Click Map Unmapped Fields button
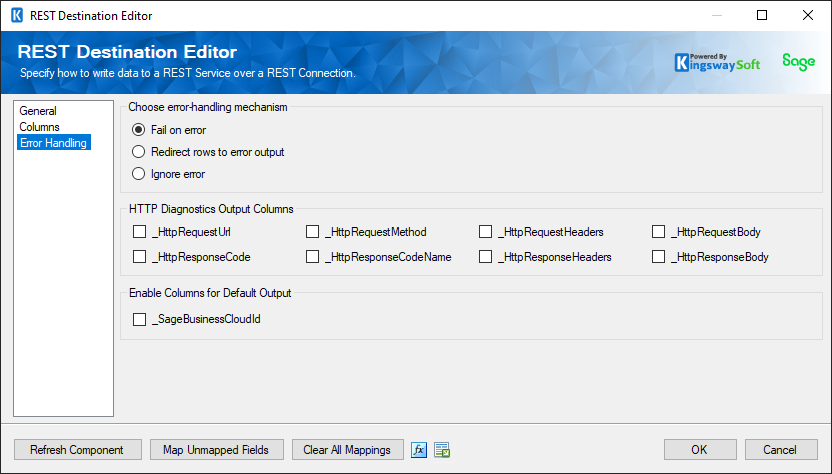 click(216, 450)
